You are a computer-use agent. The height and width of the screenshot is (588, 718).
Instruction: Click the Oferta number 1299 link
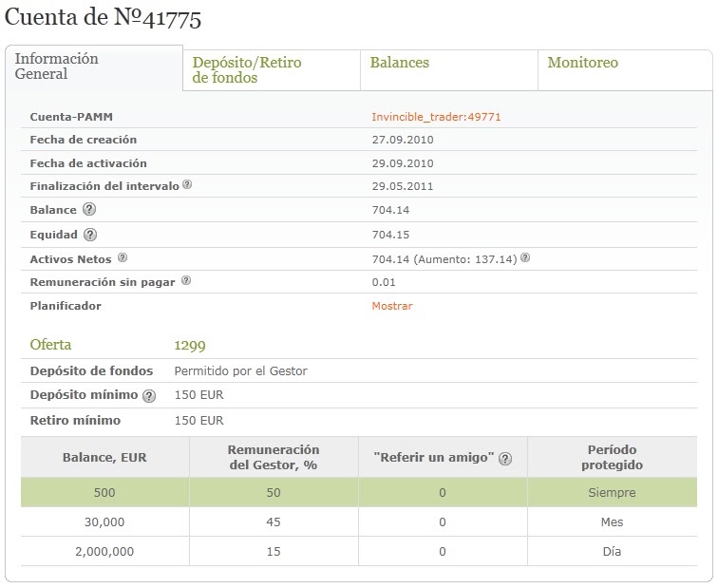point(190,345)
